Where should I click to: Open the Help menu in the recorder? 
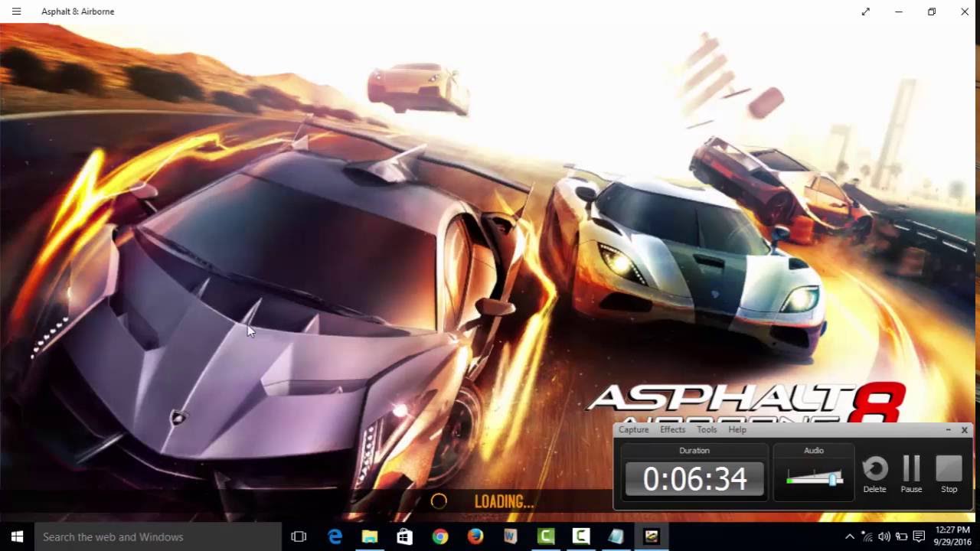pyautogui.click(x=737, y=429)
